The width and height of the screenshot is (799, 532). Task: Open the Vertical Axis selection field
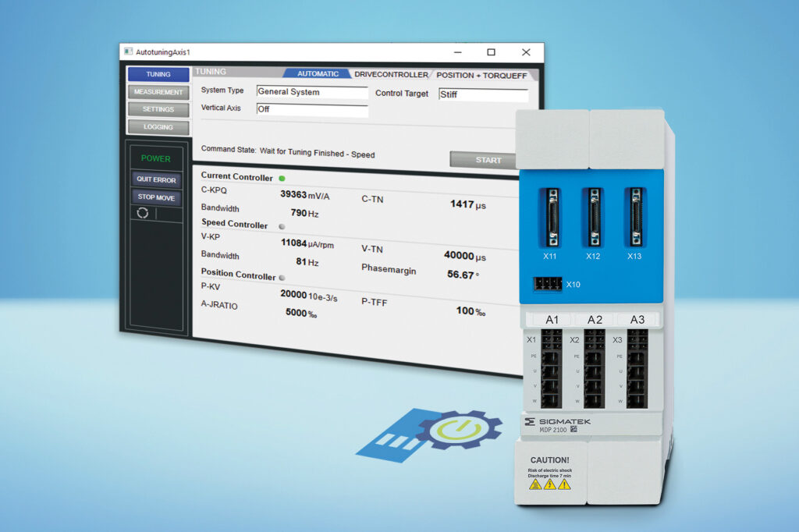tap(311, 110)
